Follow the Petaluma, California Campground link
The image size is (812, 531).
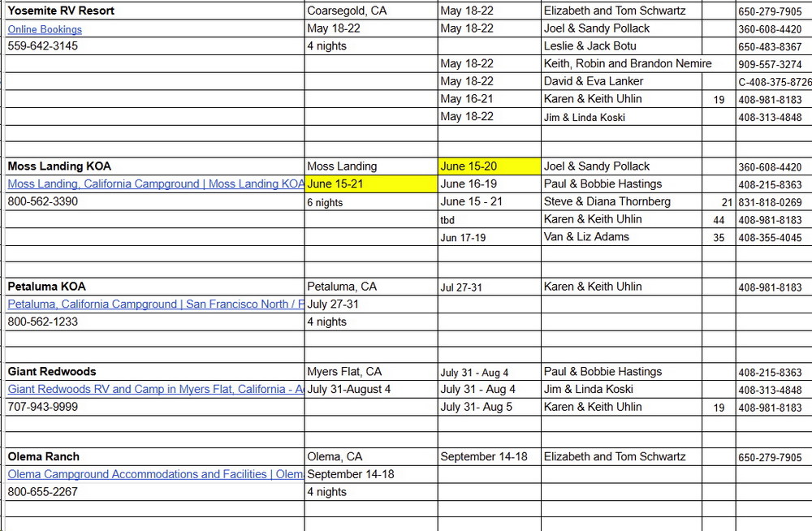click(154, 304)
